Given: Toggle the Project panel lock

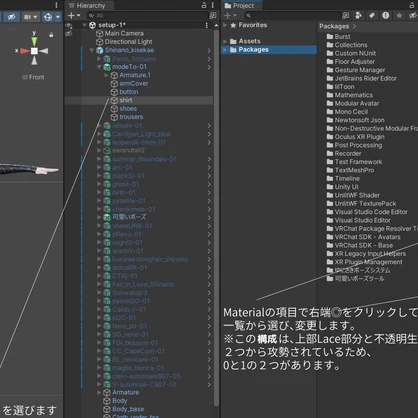Looking at the screenshot, I should (412, 5).
